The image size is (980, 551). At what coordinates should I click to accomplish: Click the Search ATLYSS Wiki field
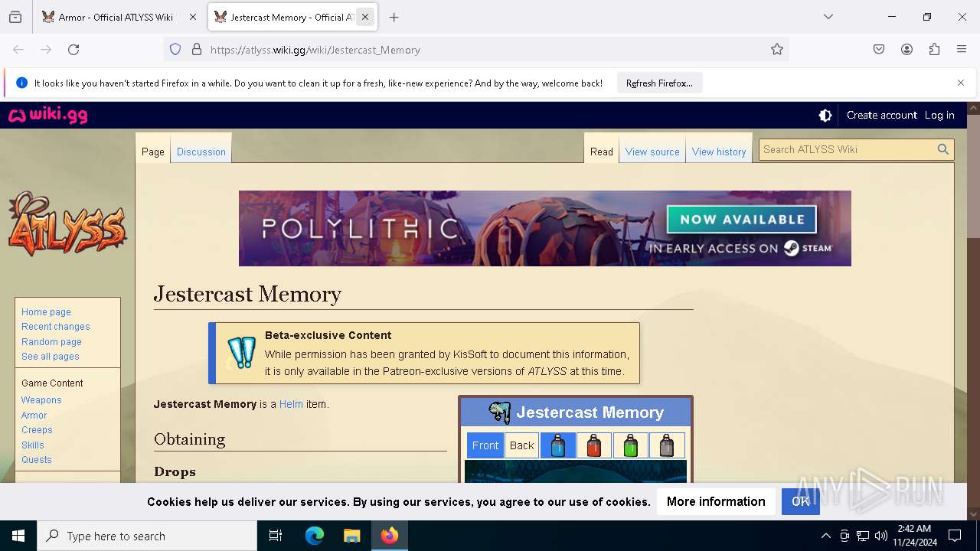point(846,149)
